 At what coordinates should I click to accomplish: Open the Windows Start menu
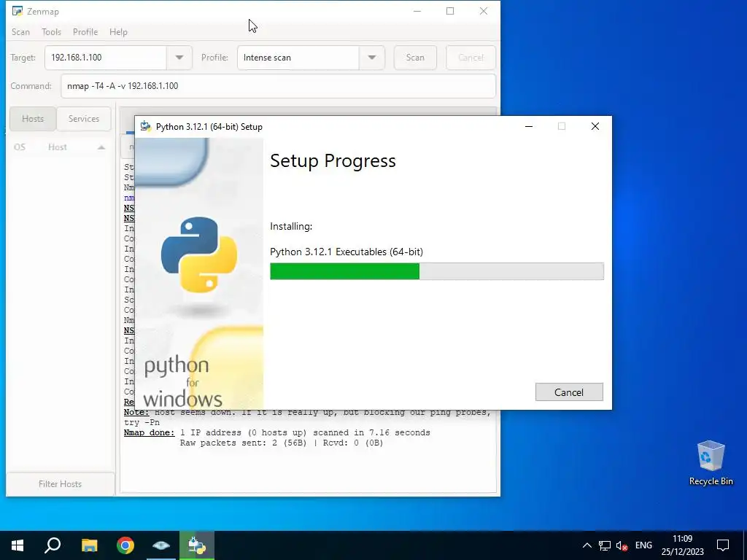(x=18, y=545)
